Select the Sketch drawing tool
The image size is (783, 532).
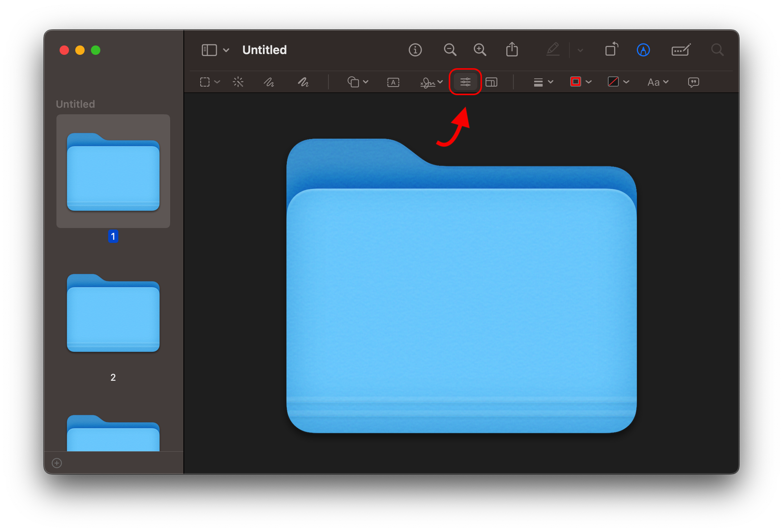(x=269, y=82)
